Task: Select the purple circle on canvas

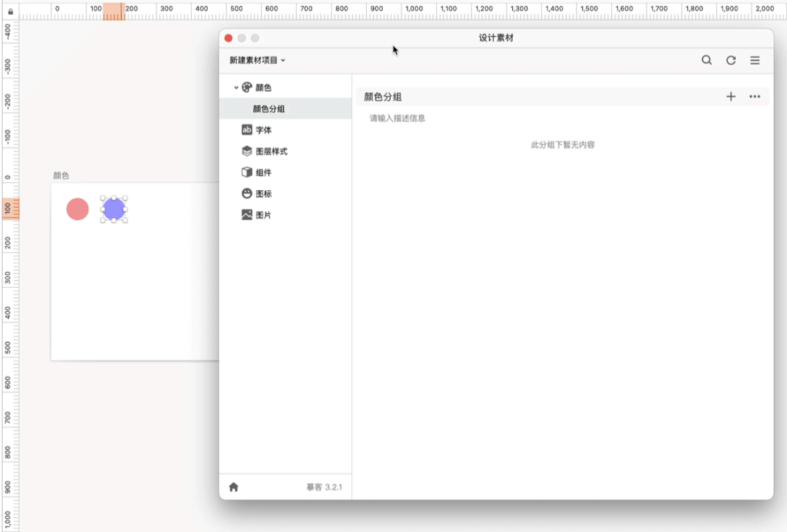Action: point(114,209)
